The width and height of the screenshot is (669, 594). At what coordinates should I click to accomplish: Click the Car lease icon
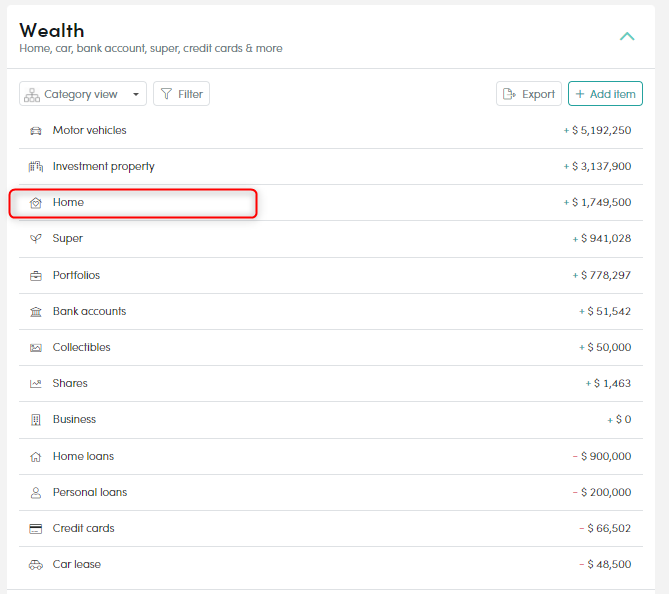(x=36, y=565)
